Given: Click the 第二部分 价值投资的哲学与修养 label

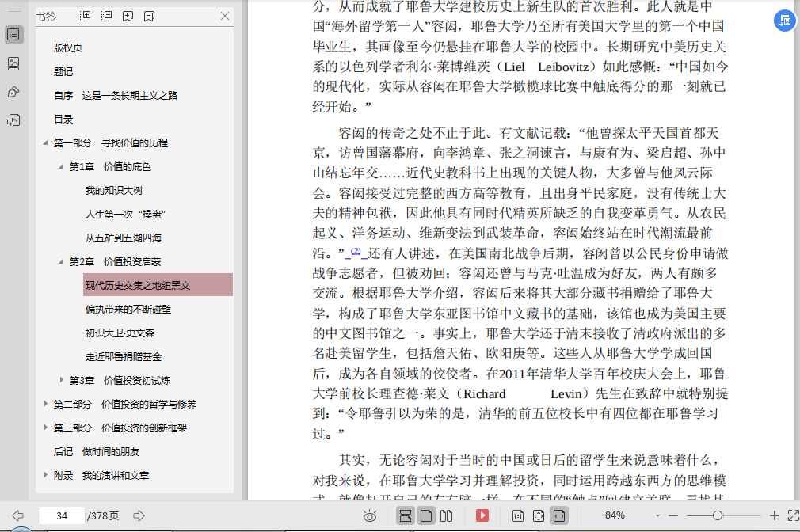Looking at the screenshot, I should point(125,405).
